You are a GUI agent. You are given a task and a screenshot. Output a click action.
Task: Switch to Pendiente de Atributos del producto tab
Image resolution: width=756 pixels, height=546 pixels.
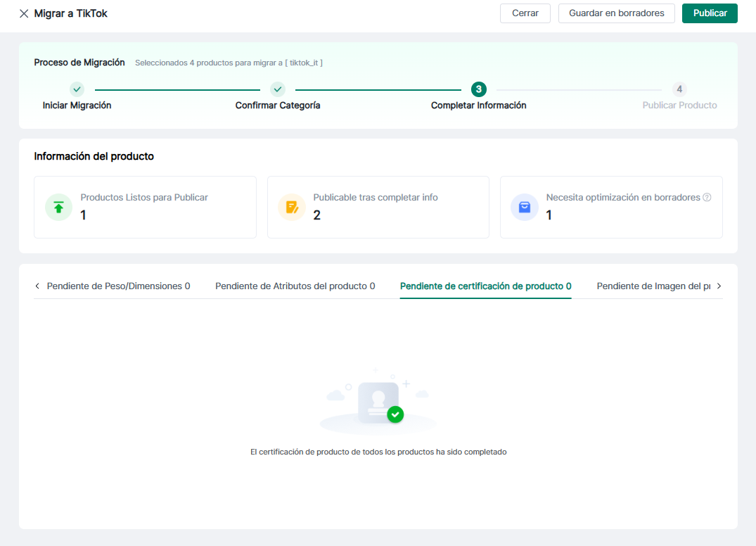(x=295, y=286)
